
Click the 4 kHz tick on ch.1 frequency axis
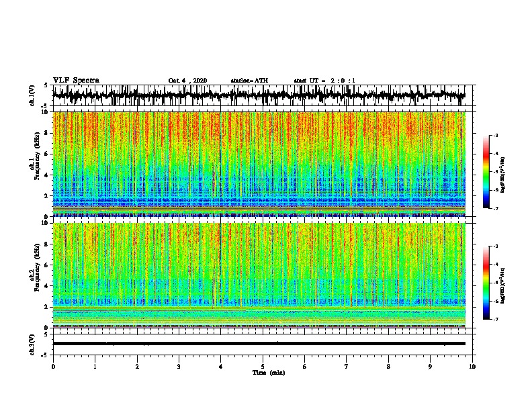click(47, 175)
